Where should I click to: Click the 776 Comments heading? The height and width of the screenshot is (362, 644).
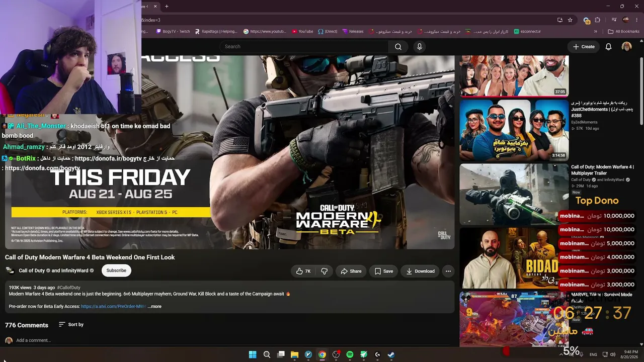(27, 325)
